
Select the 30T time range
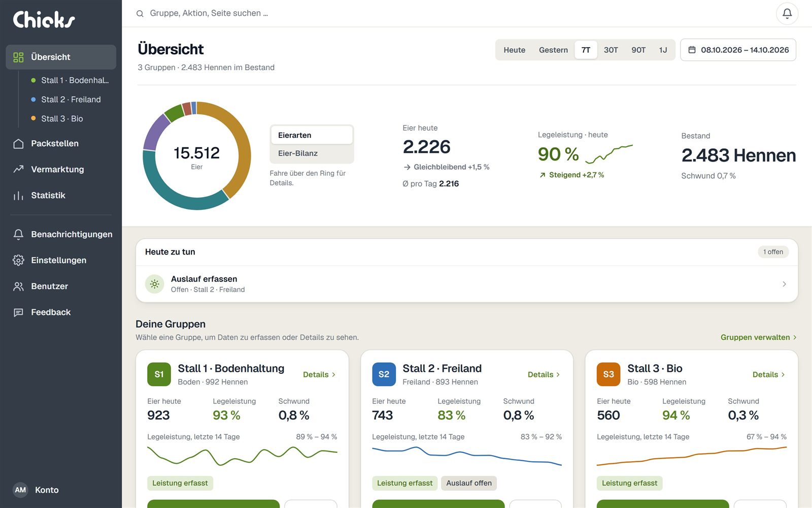[611, 50]
